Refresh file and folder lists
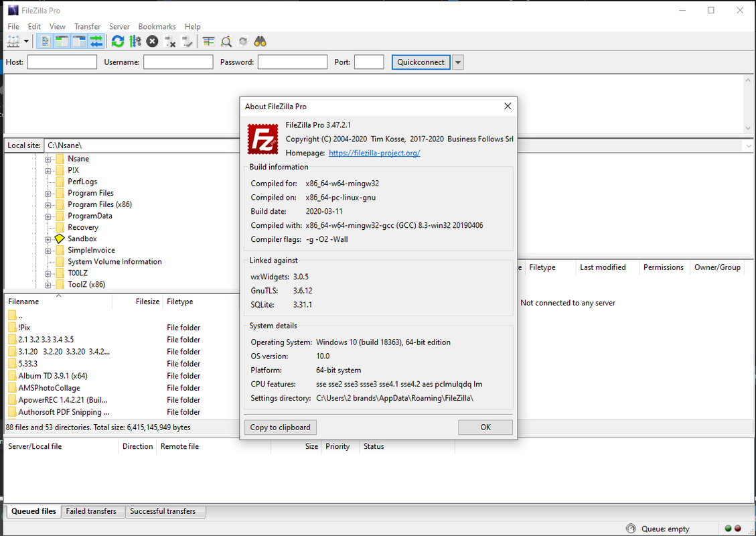Viewport: 756px width, 536px height. coord(118,42)
